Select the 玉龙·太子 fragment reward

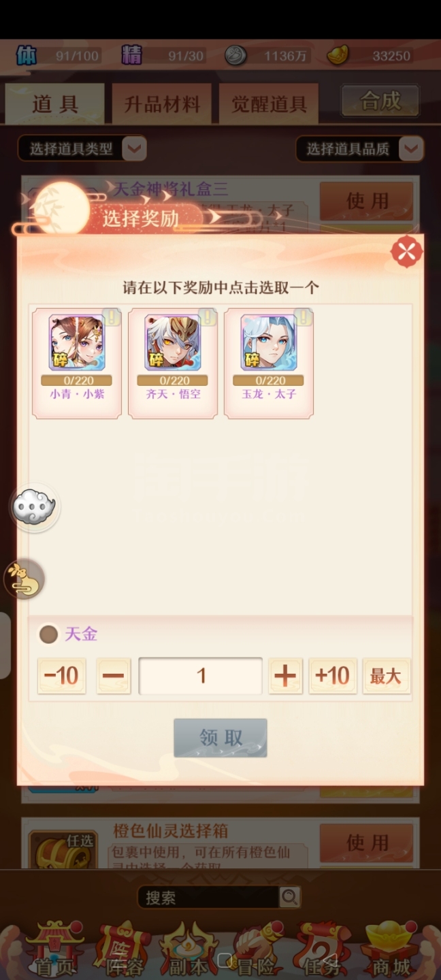tap(269, 363)
